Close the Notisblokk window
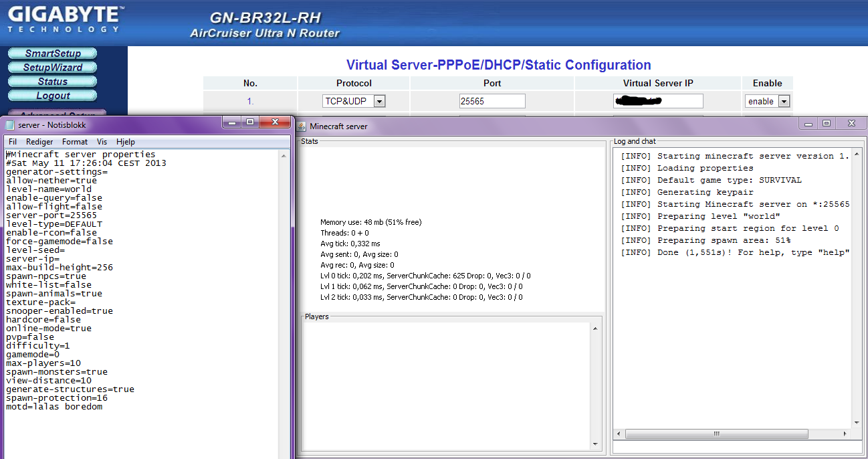 click(274, 122)
